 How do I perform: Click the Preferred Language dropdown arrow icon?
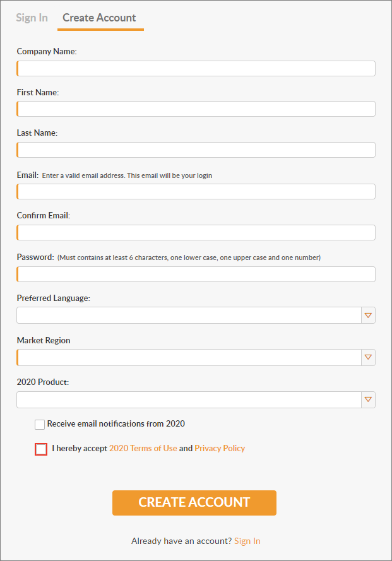point(368,315)
